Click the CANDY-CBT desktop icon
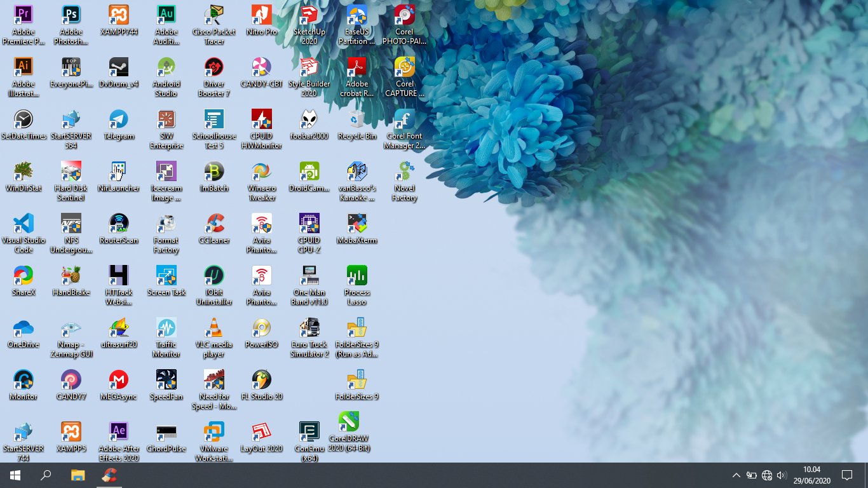 262,72
